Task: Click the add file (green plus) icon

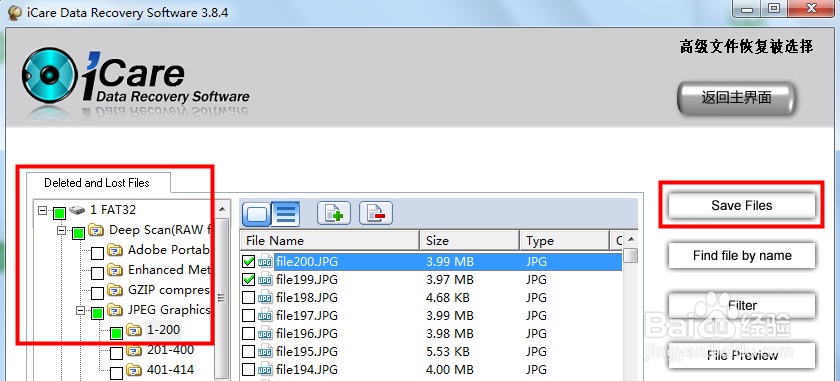Action: [x=334, y=214]
